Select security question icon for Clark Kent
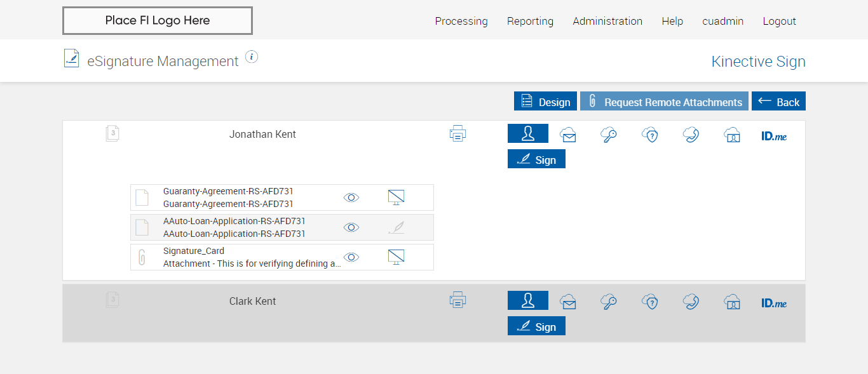Image resolution: width=868 pixels, height=374 pixels. click(649, 302)
